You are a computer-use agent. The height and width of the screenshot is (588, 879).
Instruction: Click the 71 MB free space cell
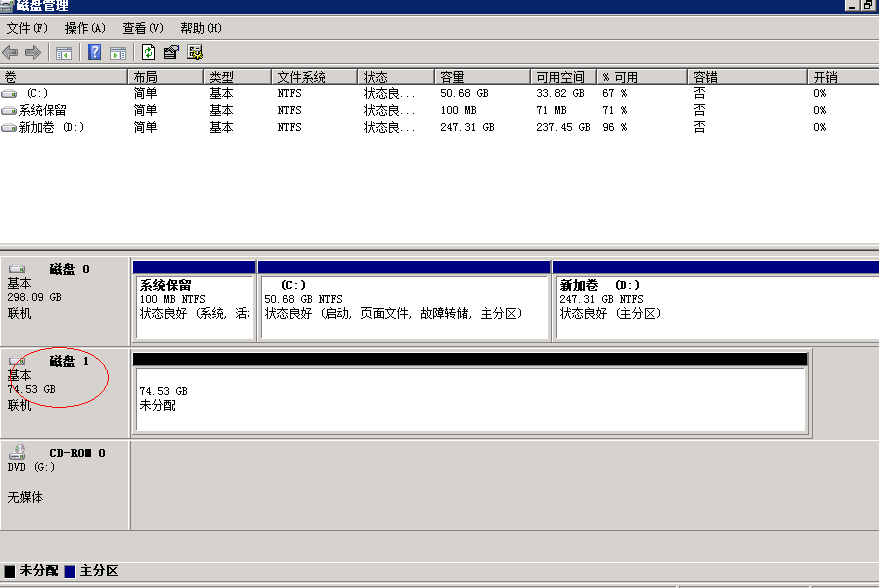(551, 110)
